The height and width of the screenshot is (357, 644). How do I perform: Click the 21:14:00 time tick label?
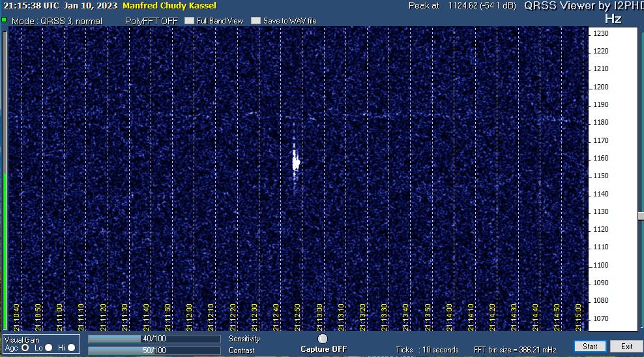point(448,318)
